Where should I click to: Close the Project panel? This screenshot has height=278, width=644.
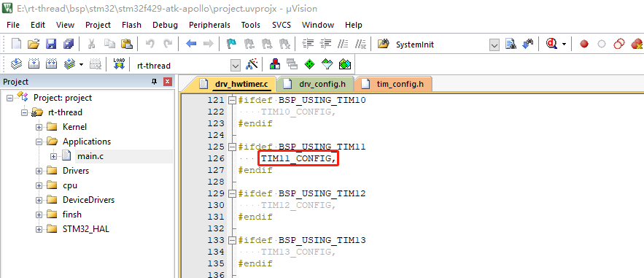(x=167, y=82)
